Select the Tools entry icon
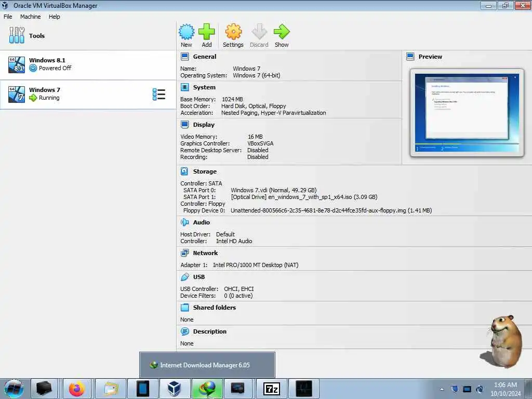Image resolution: width=532 pixels, height=399 pixels. click(17, 35)
